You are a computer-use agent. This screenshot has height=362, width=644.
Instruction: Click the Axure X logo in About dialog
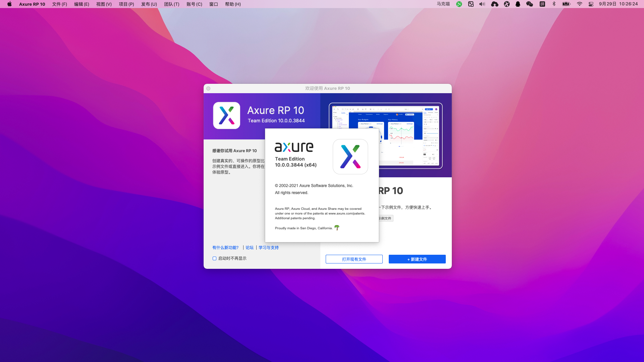coord(351,157)
